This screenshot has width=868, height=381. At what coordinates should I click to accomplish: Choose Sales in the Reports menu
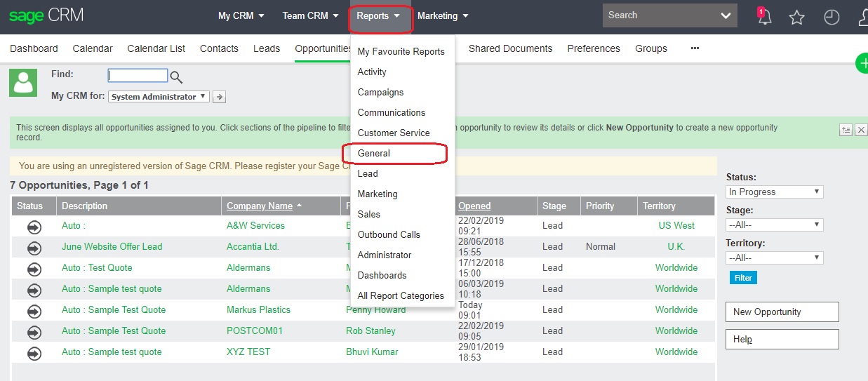369,214
